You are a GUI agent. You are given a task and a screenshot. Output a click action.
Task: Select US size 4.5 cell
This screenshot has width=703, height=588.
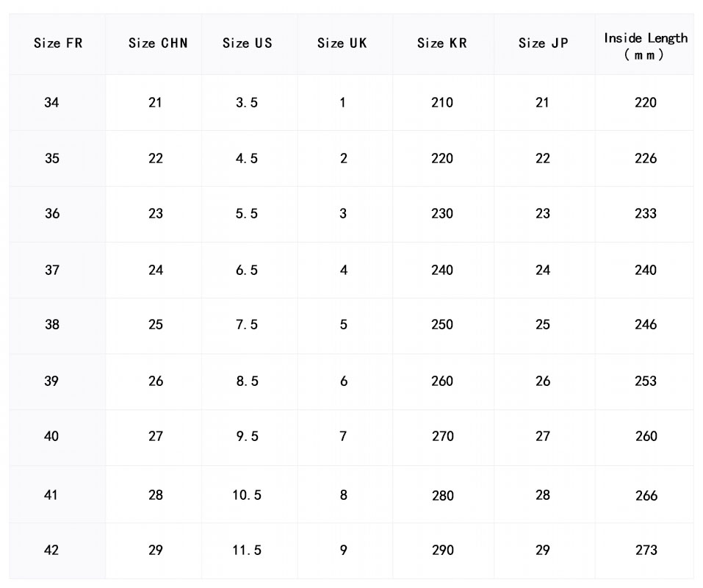tap(247, 159)
